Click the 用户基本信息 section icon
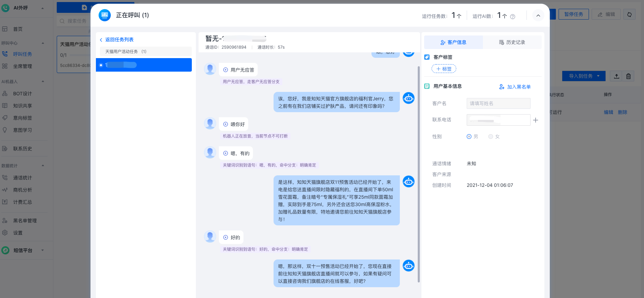The width and height of the screenshot is (644, 298). pyautogui.click(x=427, y=86)
